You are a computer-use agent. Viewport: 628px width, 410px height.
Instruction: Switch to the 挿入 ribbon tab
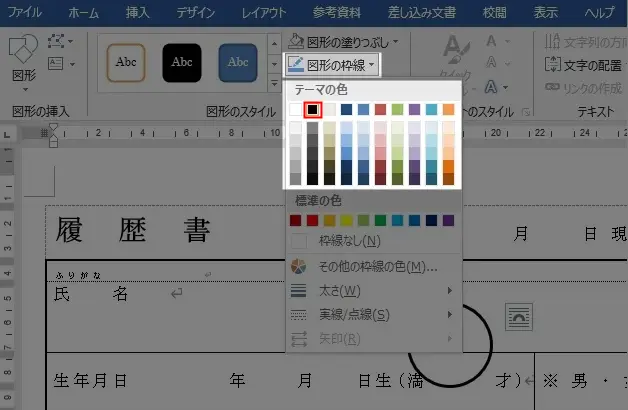(140, 13)
